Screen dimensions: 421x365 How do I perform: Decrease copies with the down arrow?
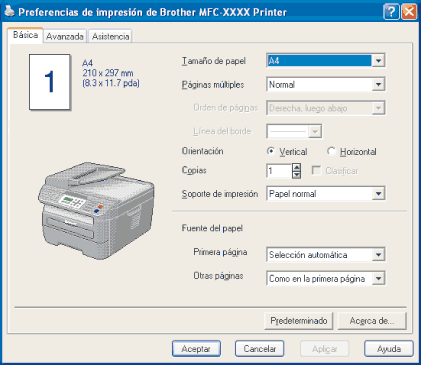tap(296, 175)
